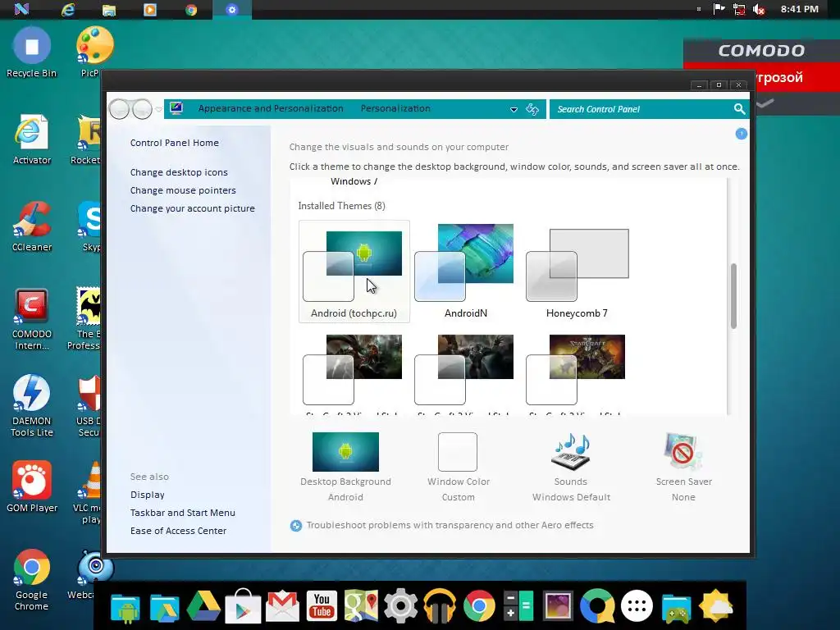Open Chrome icon in the dock

[x=479, y=606]
